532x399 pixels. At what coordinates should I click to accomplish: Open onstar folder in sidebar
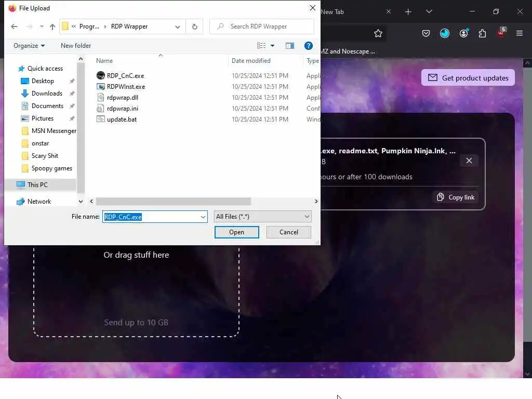tap(40, 143)
